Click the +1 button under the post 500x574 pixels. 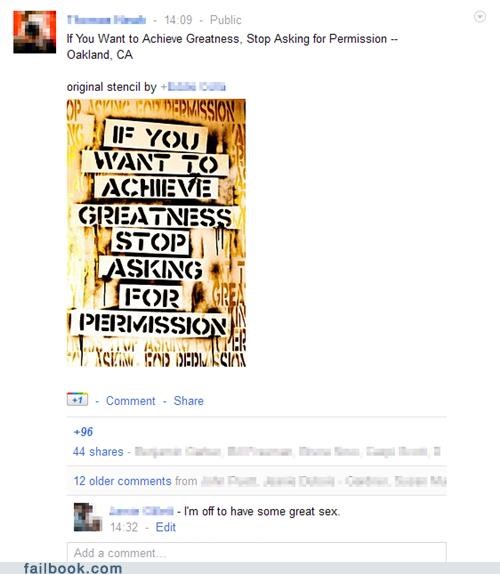77,399
